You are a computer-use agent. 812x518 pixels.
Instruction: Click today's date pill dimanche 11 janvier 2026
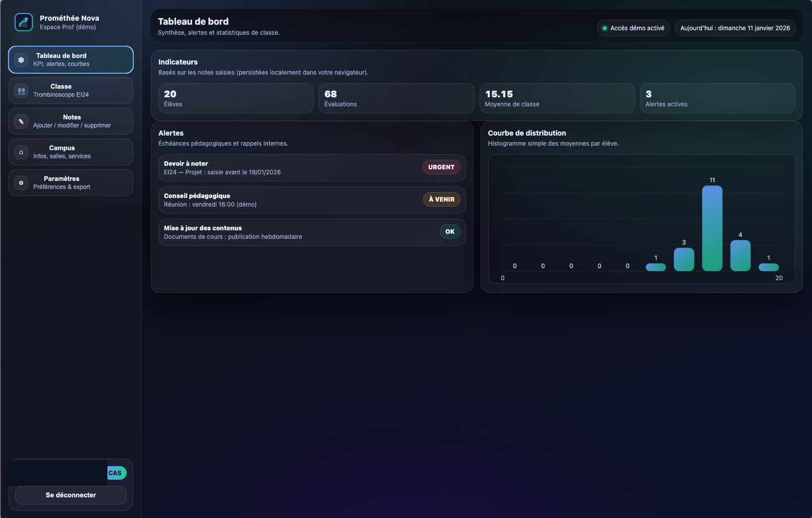735,28
